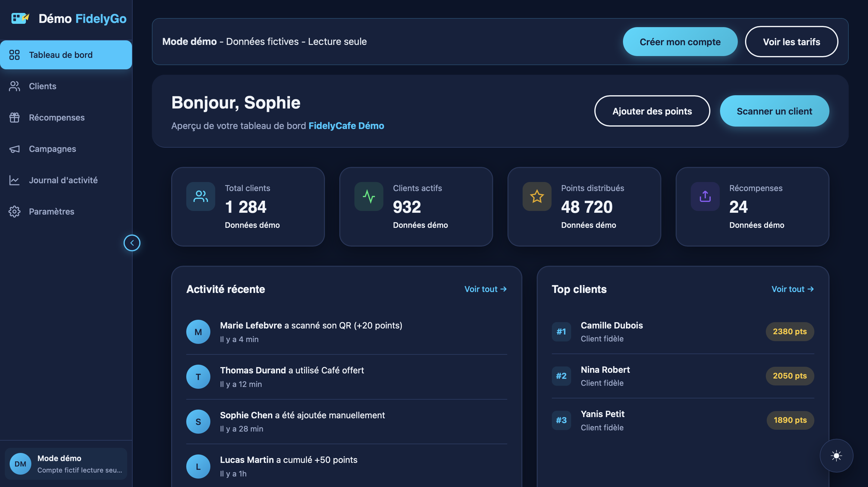This screenshot has height=487, width=868.
Task: Click Ajouter des points button
Action: coord(652,111)
